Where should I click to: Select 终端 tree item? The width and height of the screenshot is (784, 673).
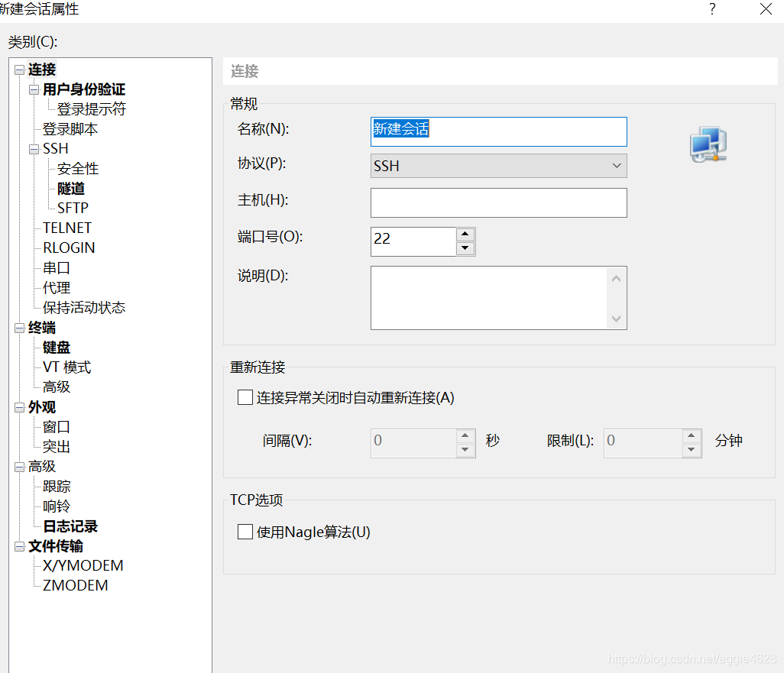coord(42,328)
